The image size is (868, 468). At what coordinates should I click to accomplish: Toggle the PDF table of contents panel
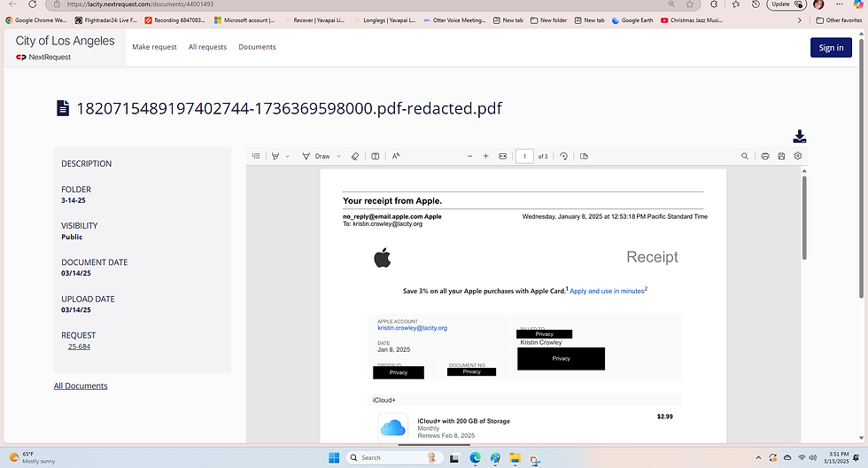(x=256, y=156)
